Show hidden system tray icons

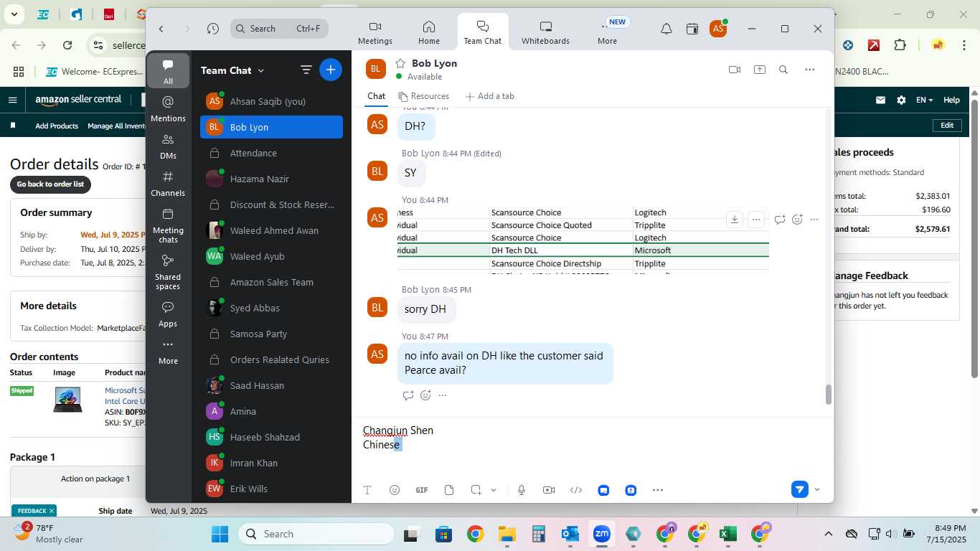(829, 534)
